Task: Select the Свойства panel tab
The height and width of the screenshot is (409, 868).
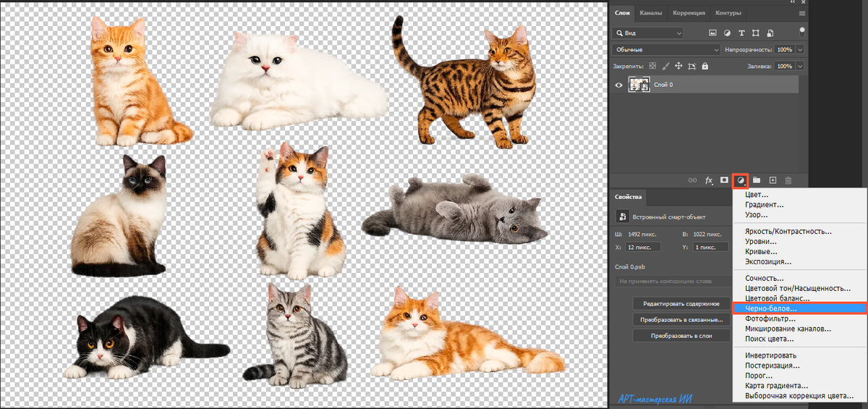Action: coord(628,196)
